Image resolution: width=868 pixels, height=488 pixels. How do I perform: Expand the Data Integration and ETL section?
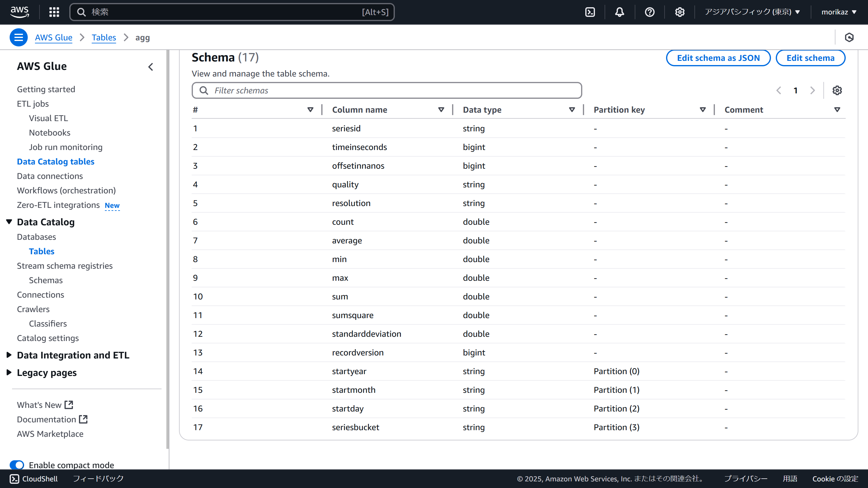click(9, 355)
